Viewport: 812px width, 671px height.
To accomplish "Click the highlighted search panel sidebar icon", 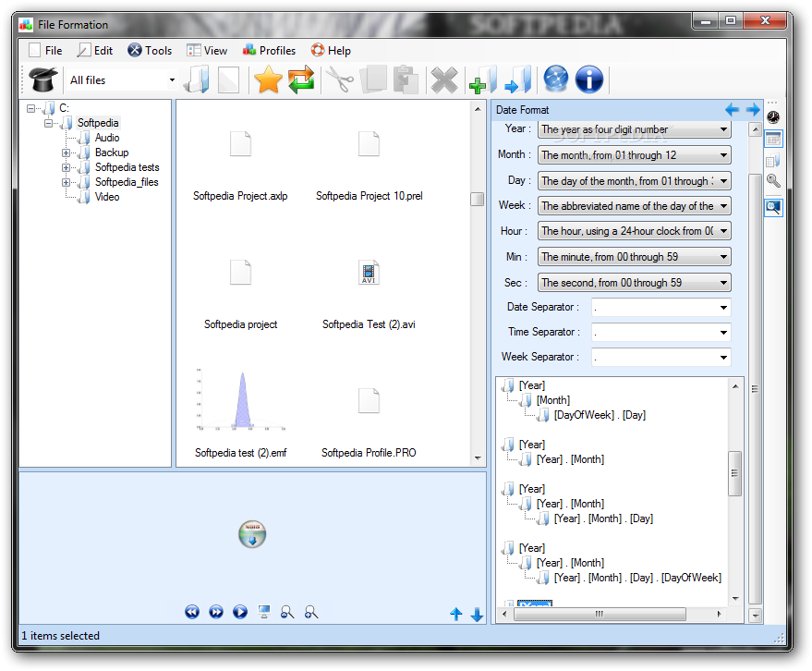I will 773,208.
